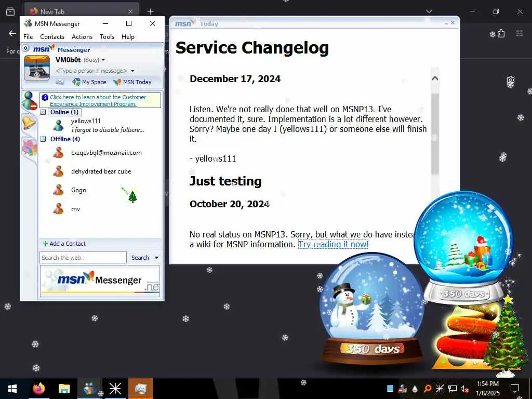Click the changelog scrollbar up arrow
Viewport: 532px width, 399px height.
[435, 78]
